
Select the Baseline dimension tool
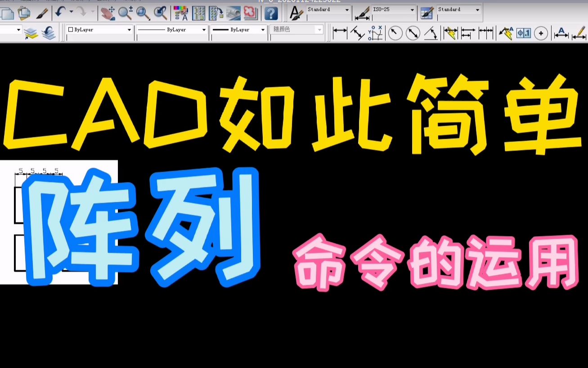[468, 33]
